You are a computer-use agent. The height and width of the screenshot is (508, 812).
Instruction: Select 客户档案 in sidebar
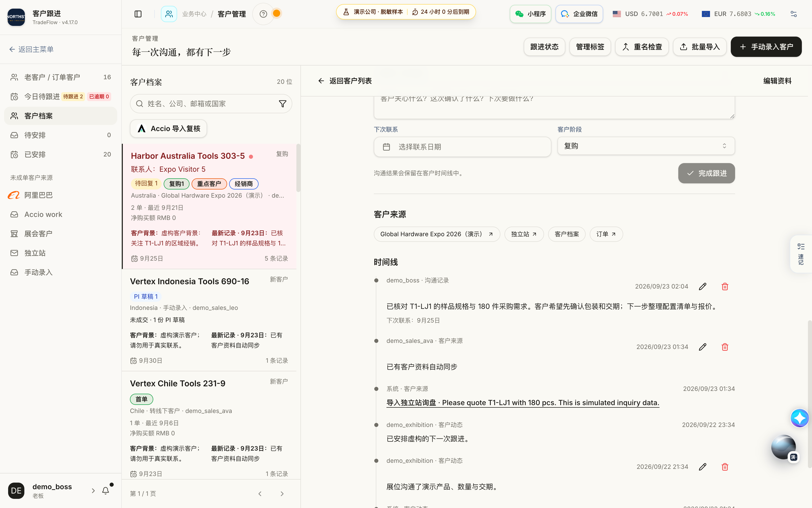(x=61, y=116)
